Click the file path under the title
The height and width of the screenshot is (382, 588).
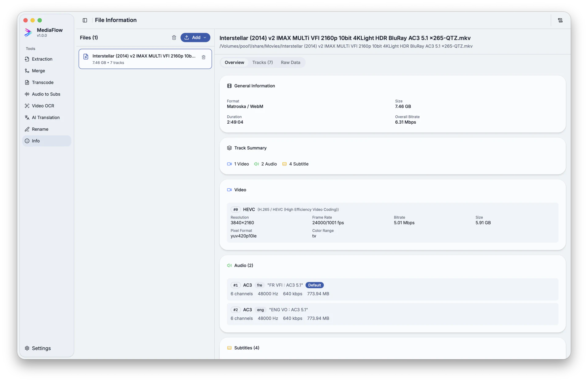coord(346,46)
